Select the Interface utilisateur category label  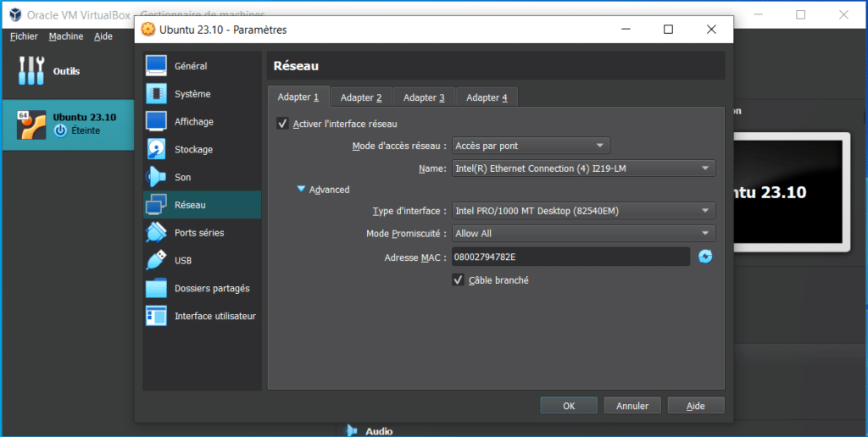point(215,316)
